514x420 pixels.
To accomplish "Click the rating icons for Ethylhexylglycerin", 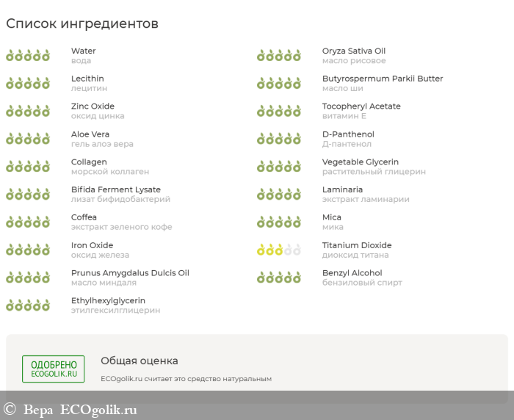I will coord(28,305).
